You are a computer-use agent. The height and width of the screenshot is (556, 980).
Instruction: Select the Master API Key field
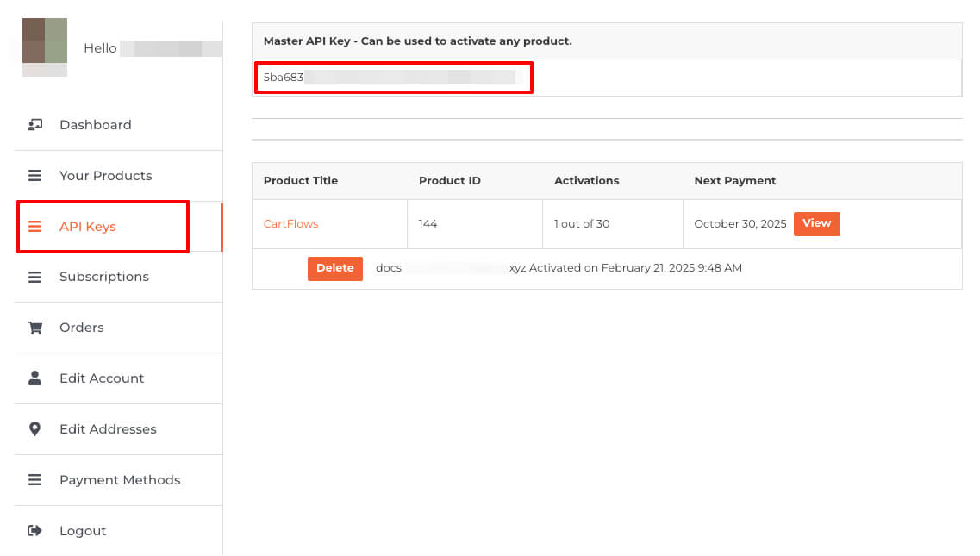pyautogui.click(x=393, y=78)
